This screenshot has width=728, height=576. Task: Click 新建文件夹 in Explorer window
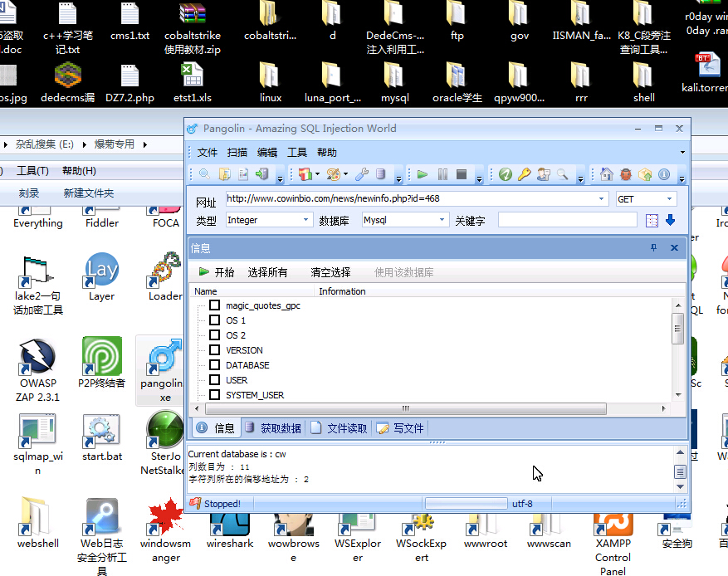[x=89, y=193]
